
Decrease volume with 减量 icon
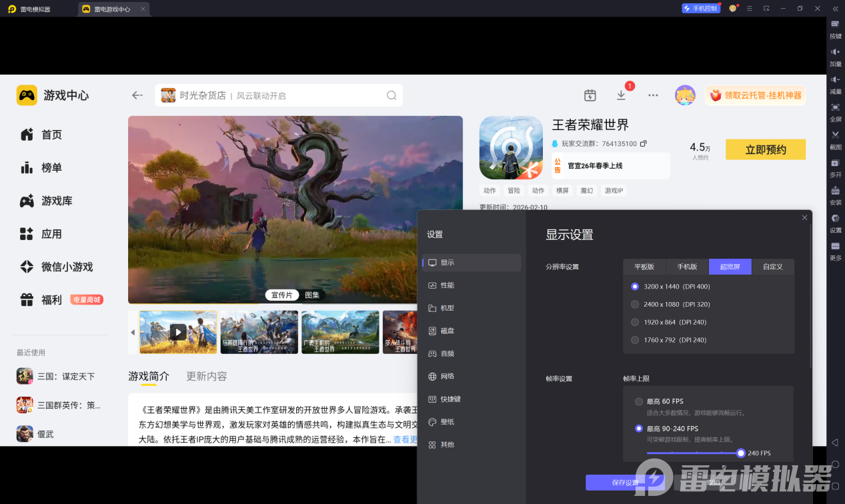point(835,85)
